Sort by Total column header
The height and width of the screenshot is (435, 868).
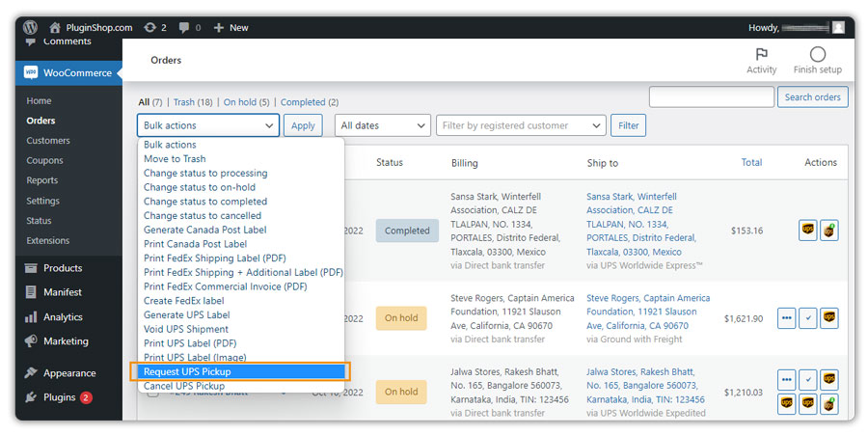[x=751, y=162]
